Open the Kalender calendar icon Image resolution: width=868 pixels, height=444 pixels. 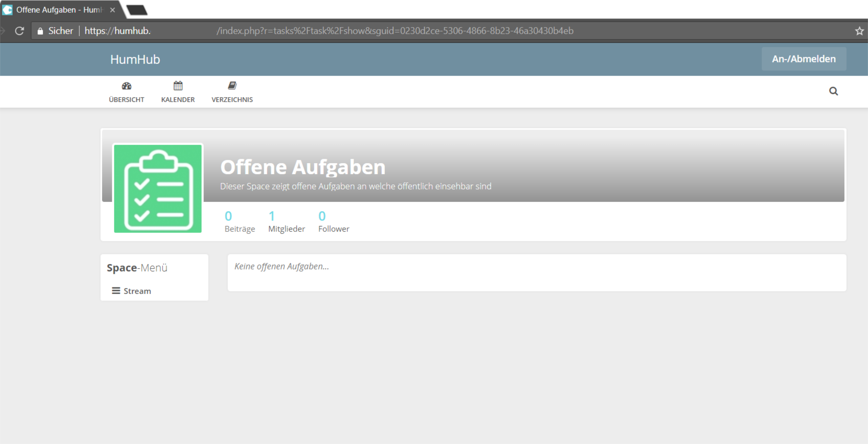[x=178, y=86]
